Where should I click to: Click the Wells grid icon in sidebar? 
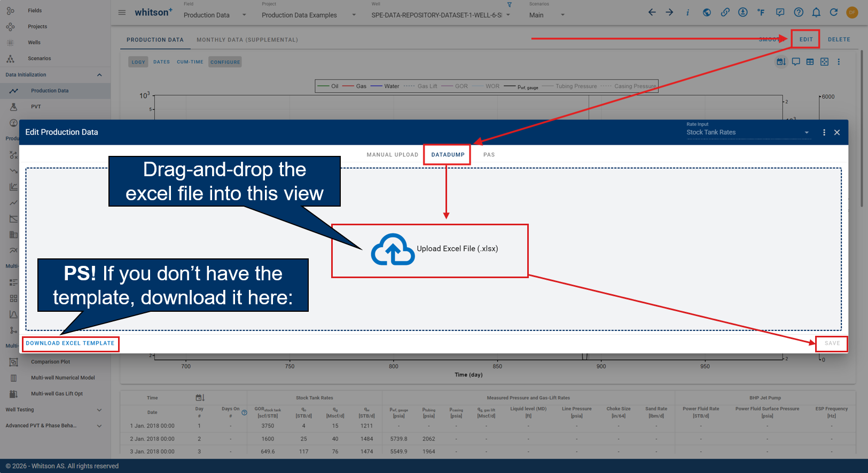tap(10, 43)
